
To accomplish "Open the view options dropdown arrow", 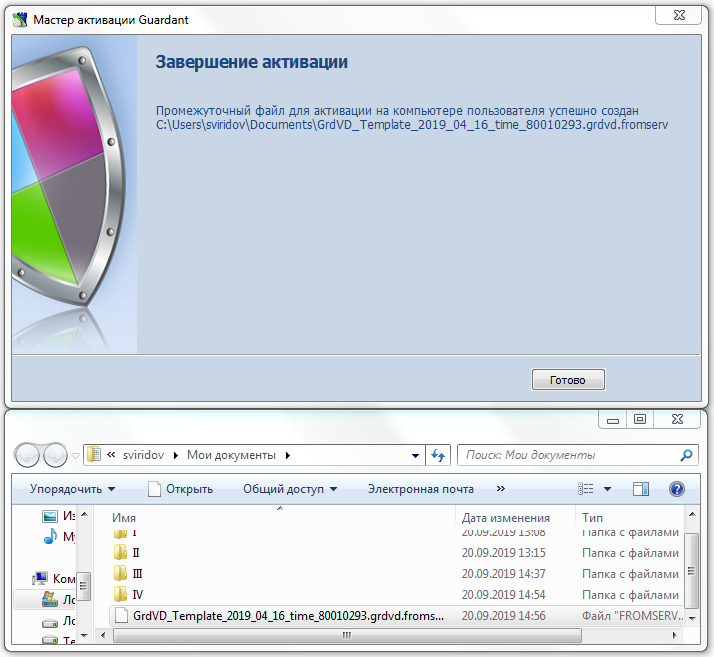I will pyautogui.click(x=607, y=489).
